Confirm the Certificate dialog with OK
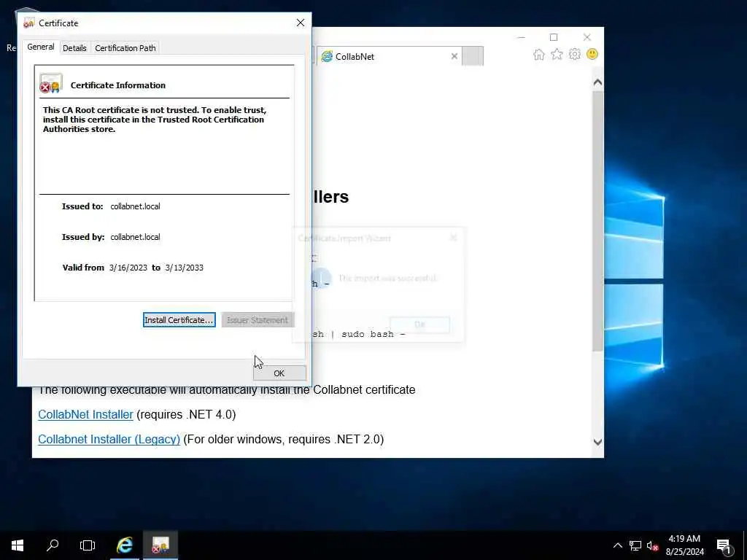 (279, 373)
